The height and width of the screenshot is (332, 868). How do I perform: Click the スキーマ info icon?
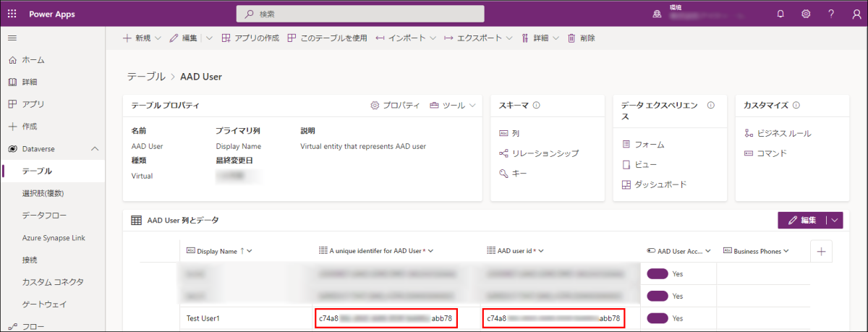[537, 106]
